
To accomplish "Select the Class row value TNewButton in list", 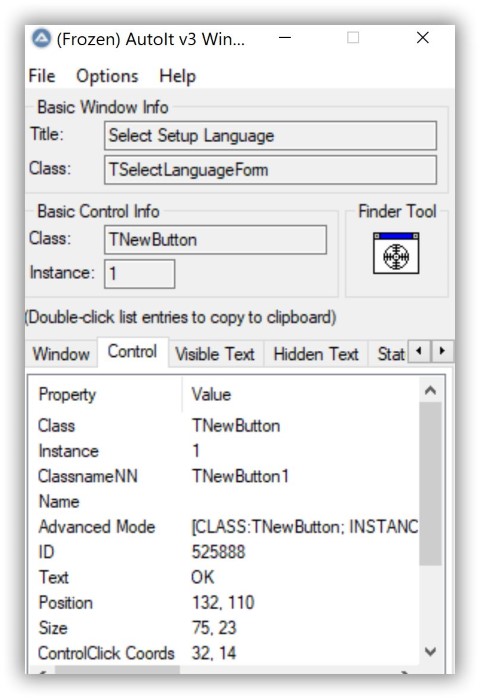I will point(236,426).
